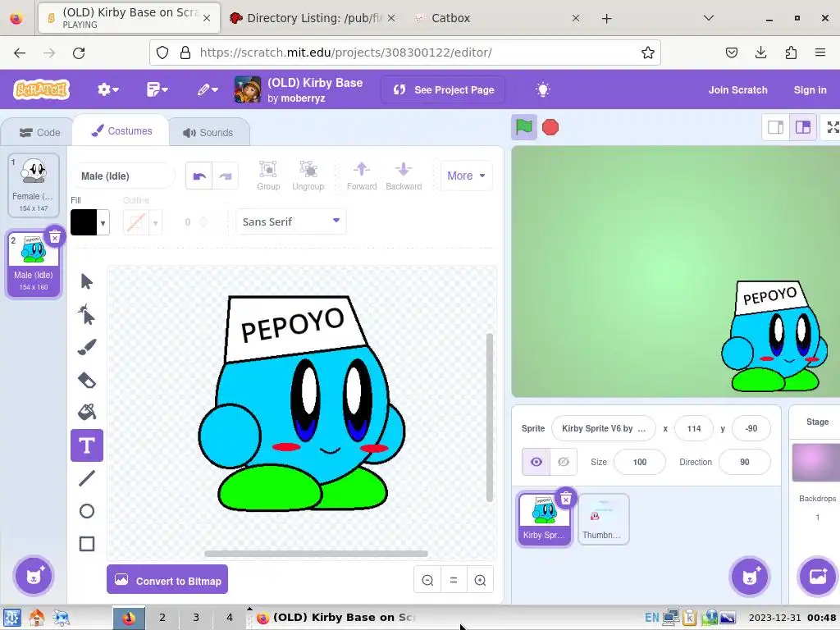Select the arrow Select tool

(x=87, y=281)
